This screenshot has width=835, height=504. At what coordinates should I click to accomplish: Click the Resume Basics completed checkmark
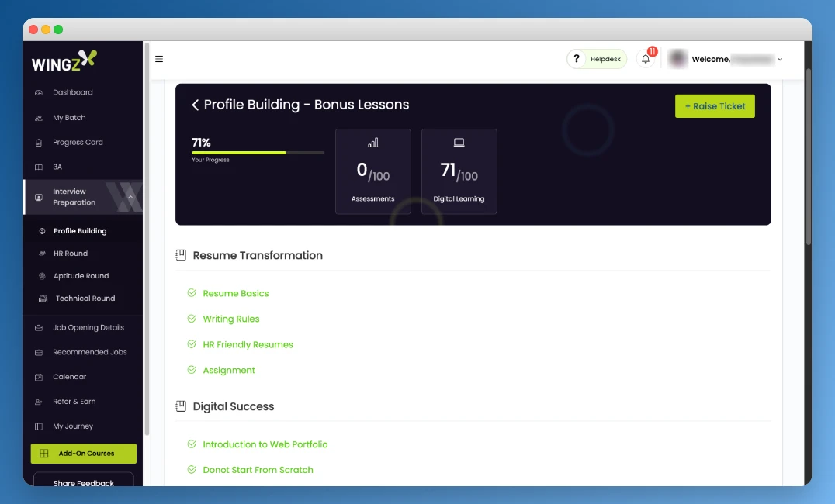pyautogui.click(x=192, y=293)
